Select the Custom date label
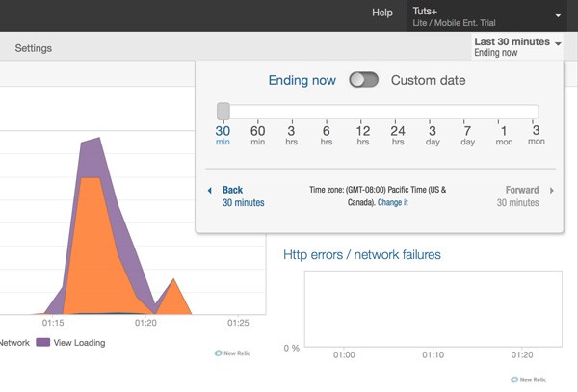 click(429, 80)
